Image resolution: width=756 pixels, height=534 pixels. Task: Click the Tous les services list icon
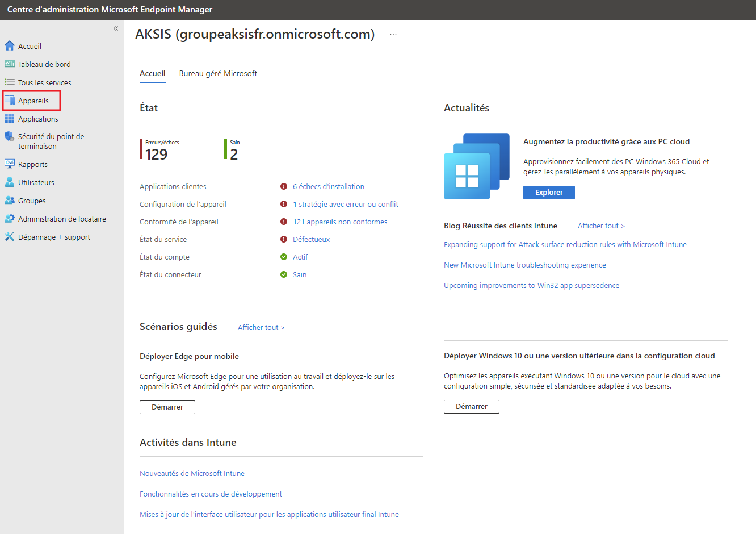tap(10, 82)
